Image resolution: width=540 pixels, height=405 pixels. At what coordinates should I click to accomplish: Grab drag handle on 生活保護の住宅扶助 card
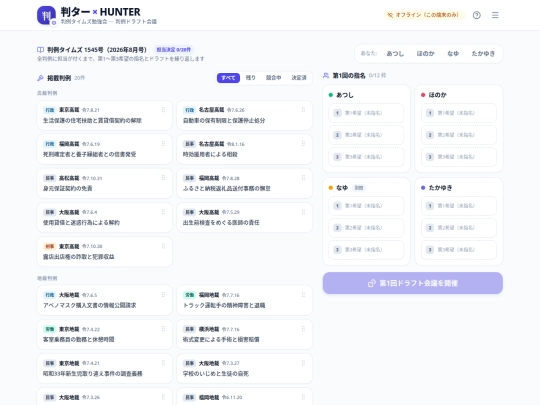[163, 110]
